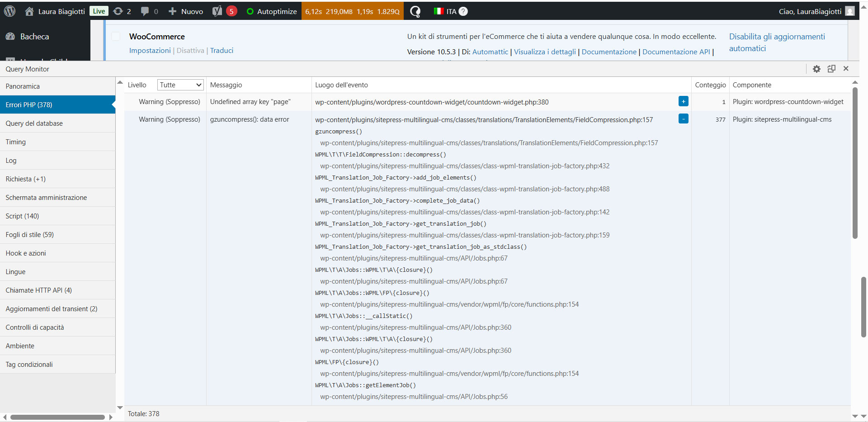Open the comments bubble icon

click(x=145, y=11)
